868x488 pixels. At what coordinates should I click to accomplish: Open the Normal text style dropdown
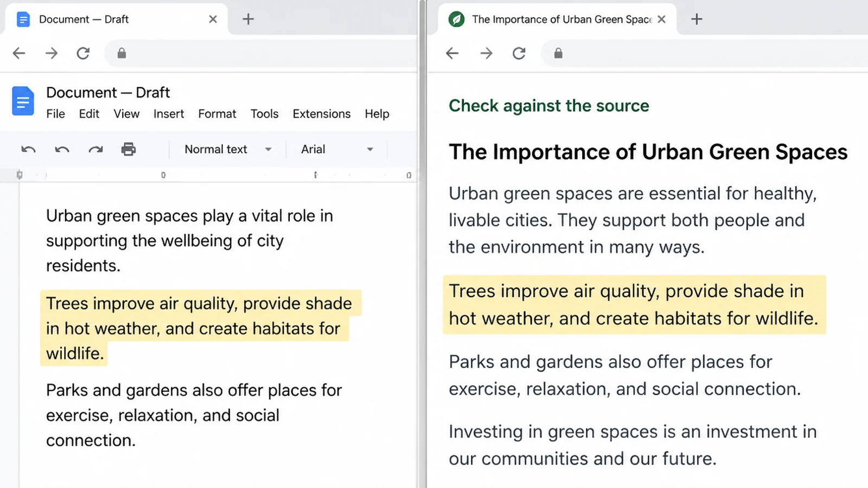point(228,149)
